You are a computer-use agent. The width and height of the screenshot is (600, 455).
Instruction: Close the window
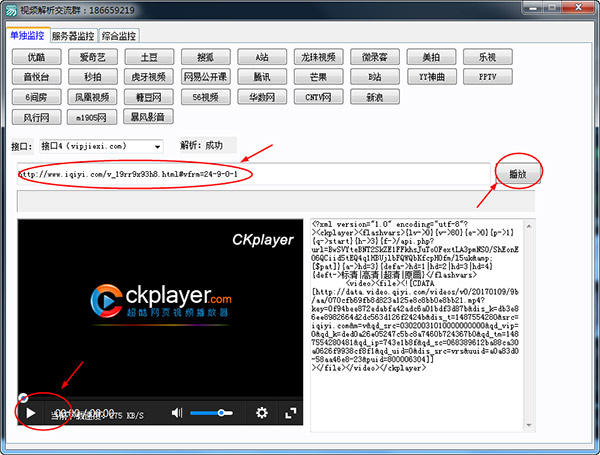tap(579, 7)
